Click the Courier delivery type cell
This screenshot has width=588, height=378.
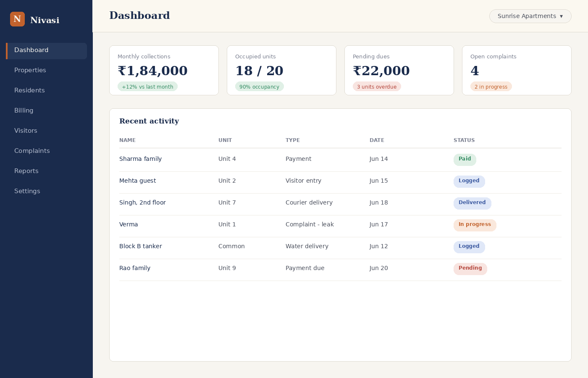(x=309, y=202)
